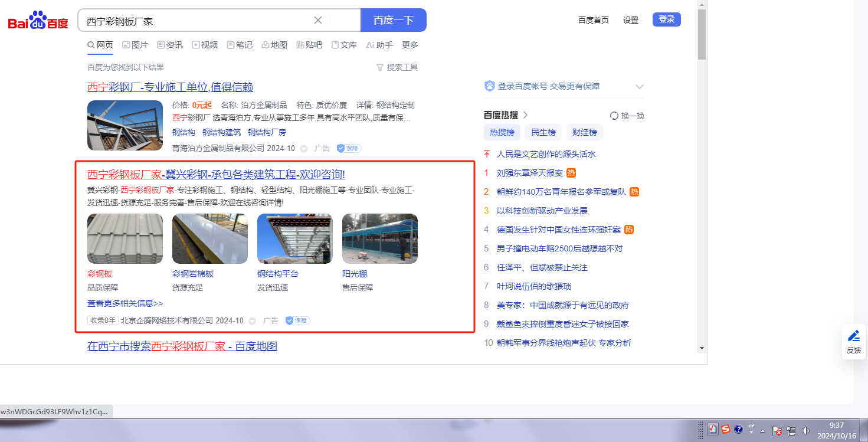Click the 钢结构建筑 sub-link
The height and width of the screenshot is (442, 868).
(x=222, y=132)
